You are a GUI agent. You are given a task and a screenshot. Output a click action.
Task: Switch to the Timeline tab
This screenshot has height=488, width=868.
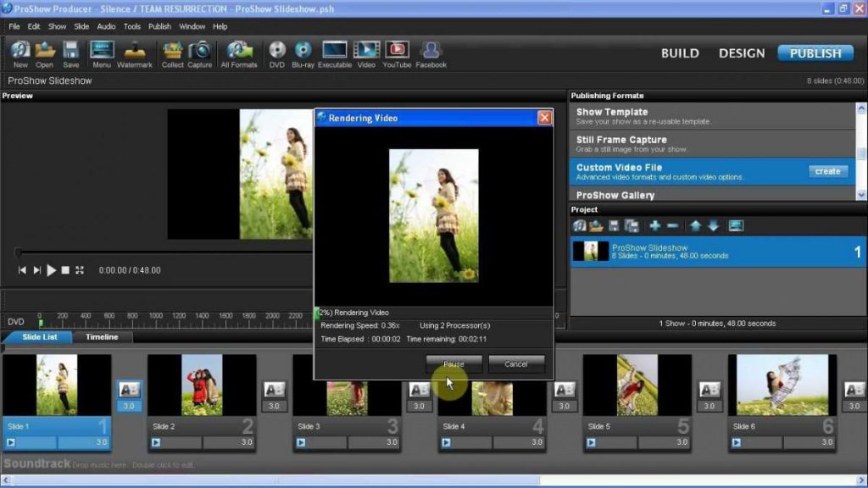tap(101, 336)
